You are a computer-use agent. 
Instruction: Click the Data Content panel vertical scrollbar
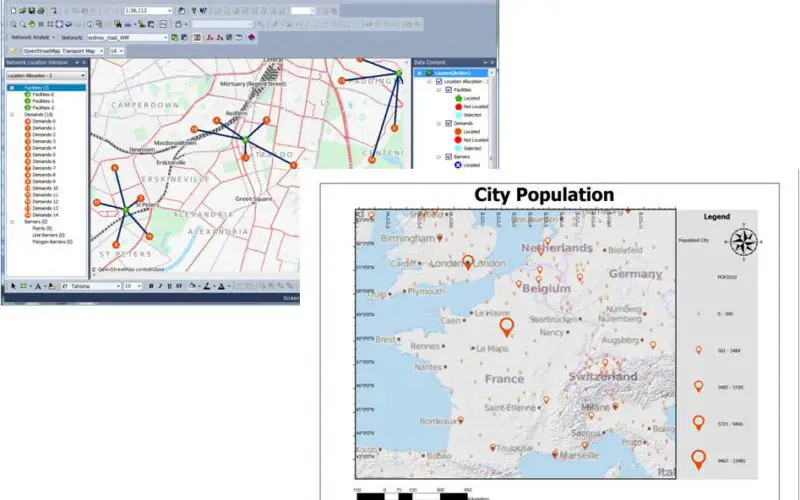point(492,118)
